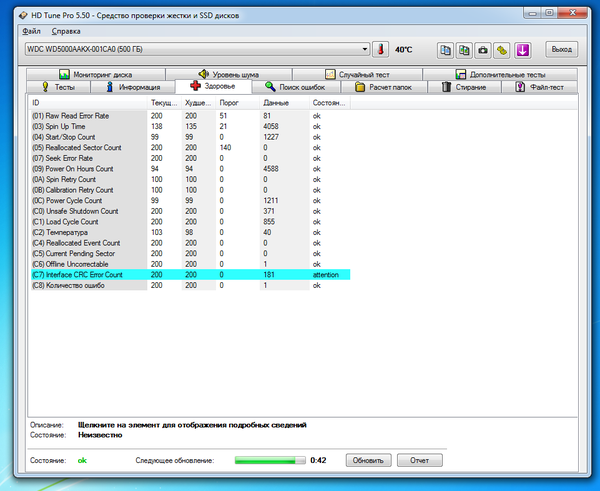This screenshot has width=600, height=491.
Task: Open the Справка menu
Action: tap(66, 31)
